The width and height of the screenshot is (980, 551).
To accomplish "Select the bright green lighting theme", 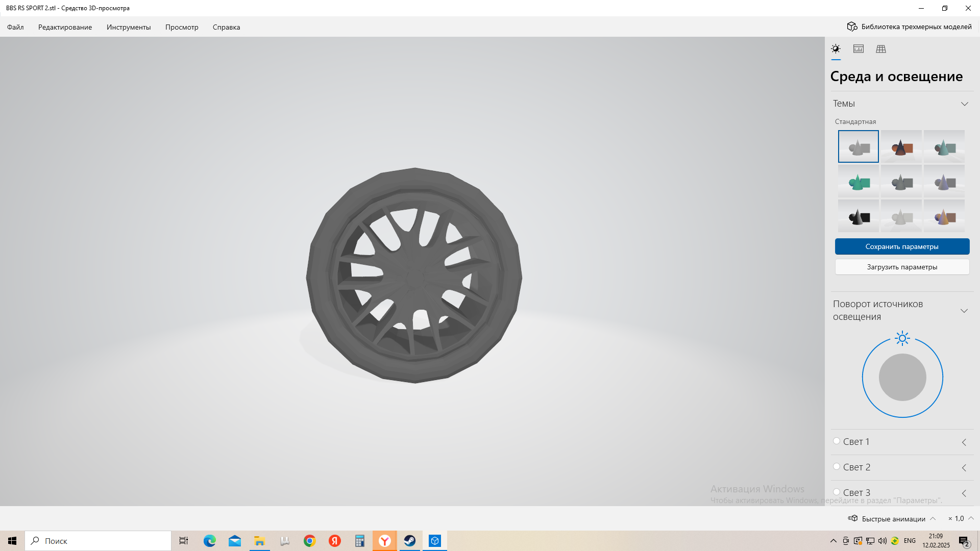I will [859, 181].
